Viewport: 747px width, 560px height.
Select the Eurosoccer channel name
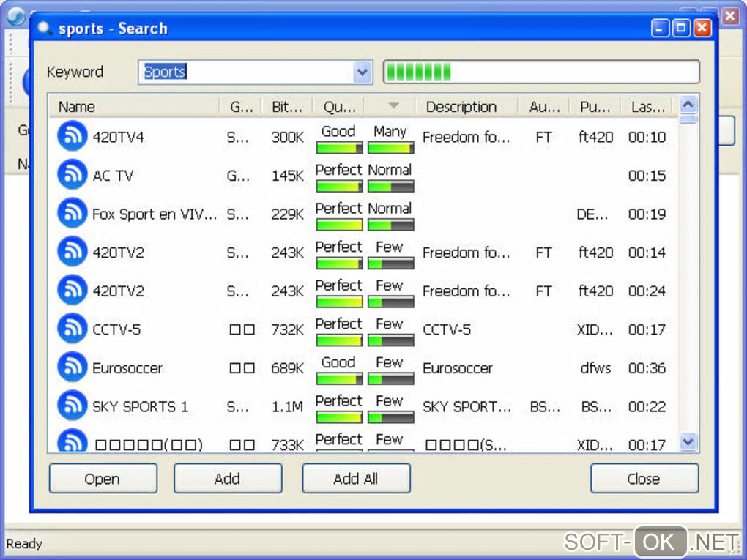point(127,368)
